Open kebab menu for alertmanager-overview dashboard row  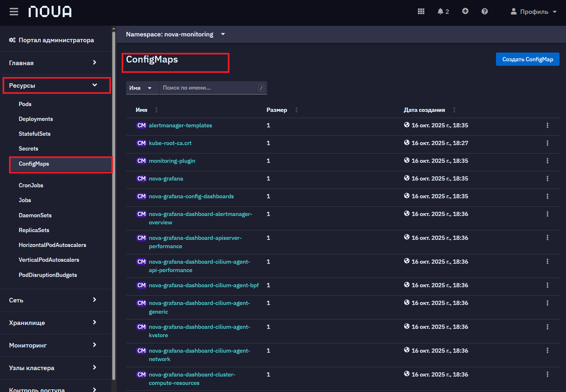[x=547, y=214]
